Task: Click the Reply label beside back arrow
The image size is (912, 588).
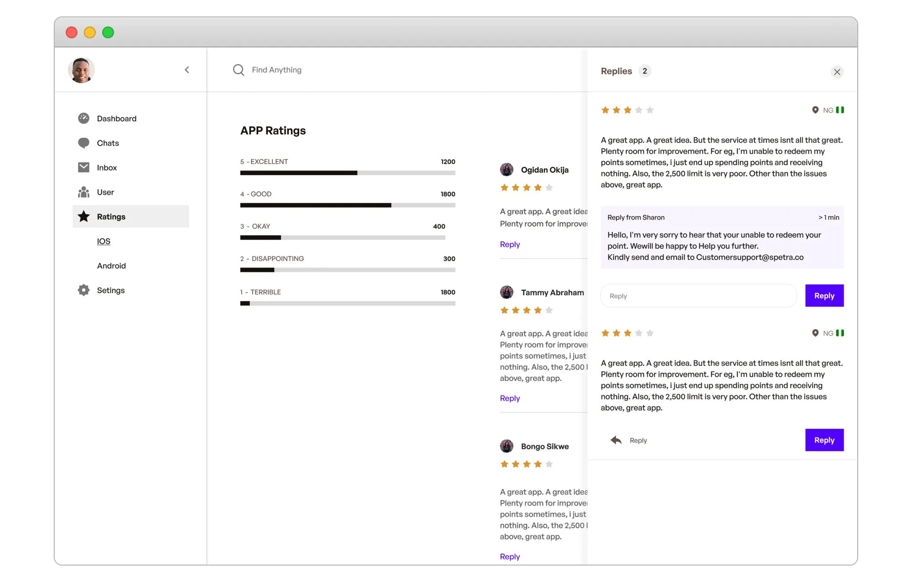Action: [x=638, y=440]
